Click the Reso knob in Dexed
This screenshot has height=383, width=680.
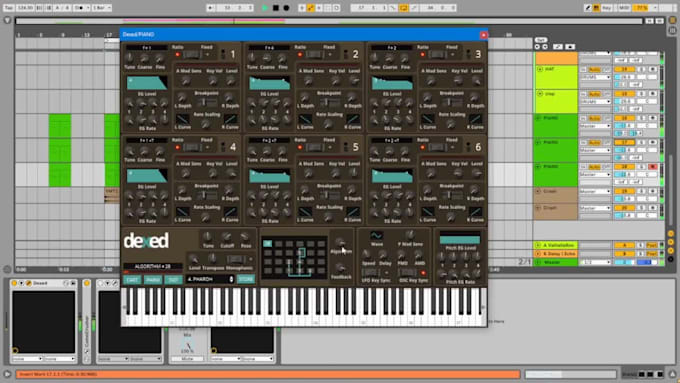pyautogui.click(x=245, y=236)
